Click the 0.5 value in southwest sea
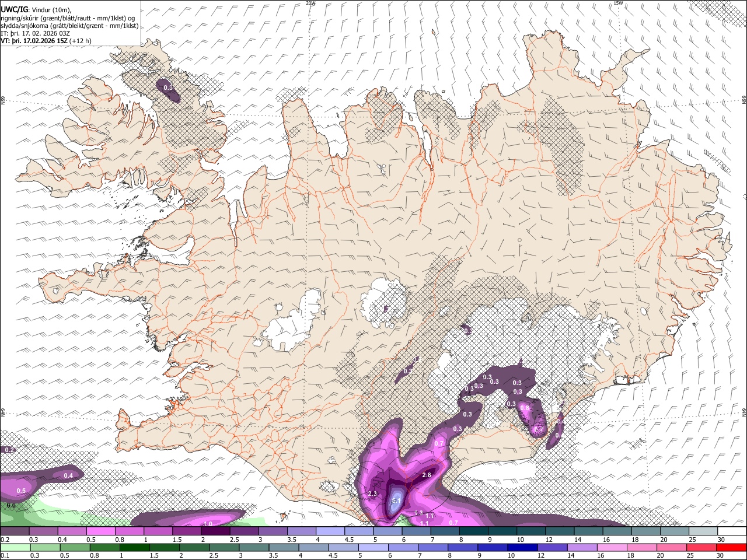Screen dimensions: 747x560 coord(21,491)
